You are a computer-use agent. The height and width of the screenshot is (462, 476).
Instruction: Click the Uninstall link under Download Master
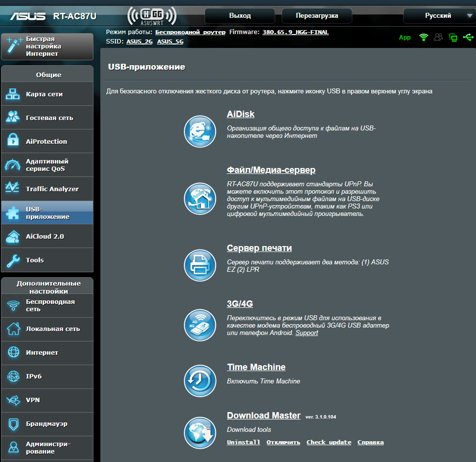243,442
